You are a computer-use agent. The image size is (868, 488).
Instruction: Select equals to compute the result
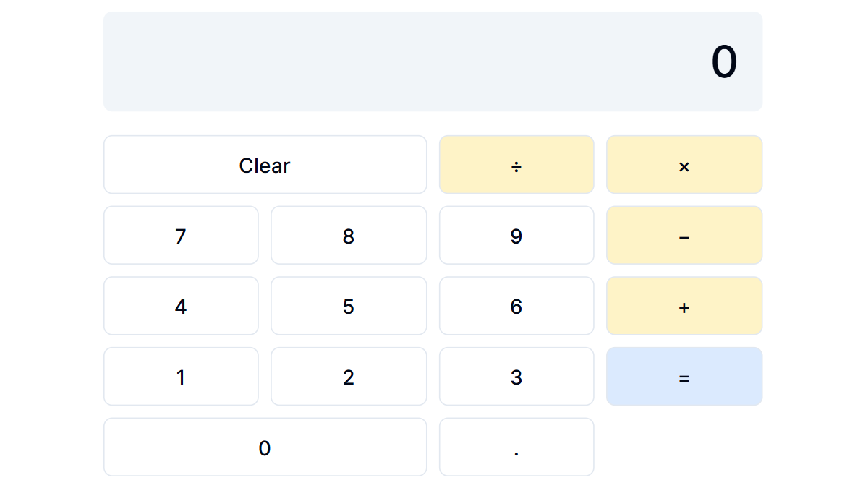coord(684,376)
